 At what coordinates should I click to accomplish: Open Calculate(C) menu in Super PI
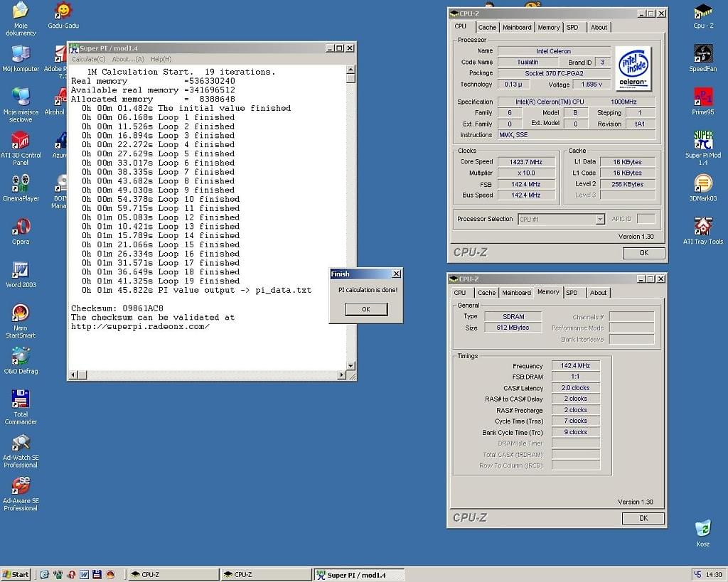[88, 59]
